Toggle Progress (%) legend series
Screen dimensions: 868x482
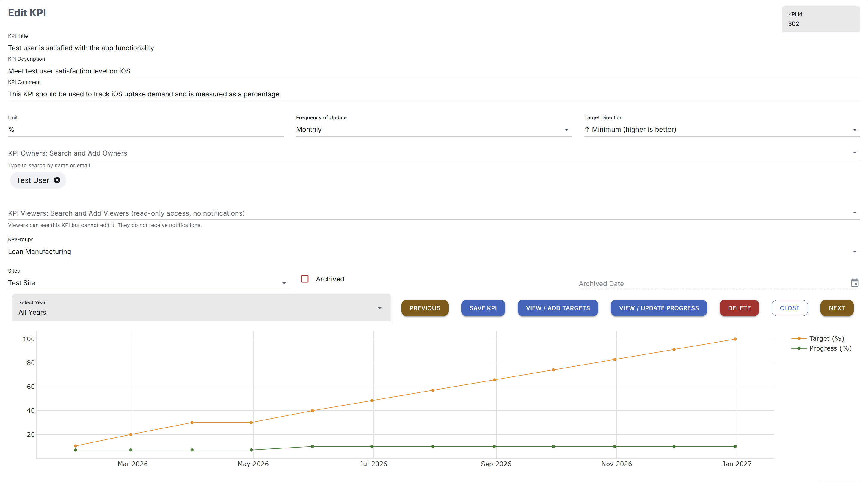coord(821,348)
